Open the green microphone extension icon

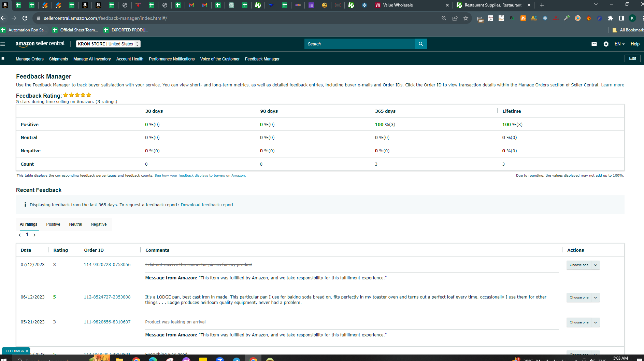tap(567, 18)
